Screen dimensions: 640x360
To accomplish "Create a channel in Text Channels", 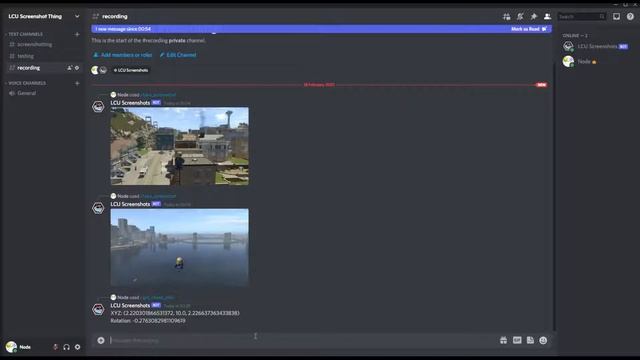I will point(77,34).
